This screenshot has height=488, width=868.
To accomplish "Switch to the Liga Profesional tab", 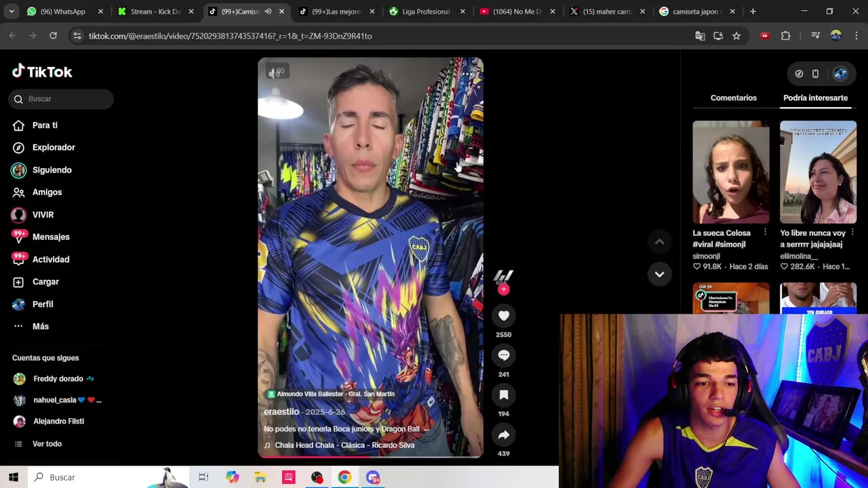I will [x=425, y=12].
